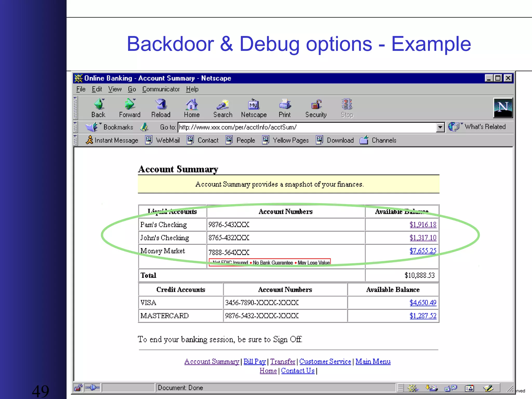
Task: Click the Stop loading icon
Action: [x=347, y=108]
